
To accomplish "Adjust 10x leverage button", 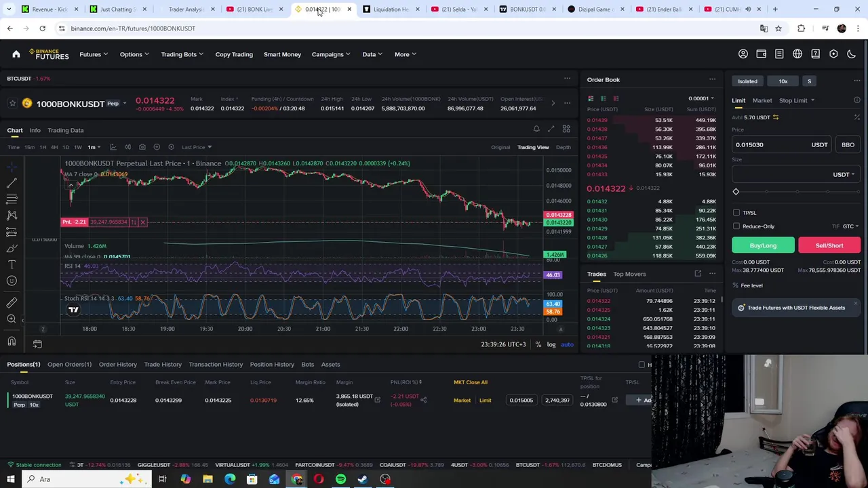I will point(783,81).
